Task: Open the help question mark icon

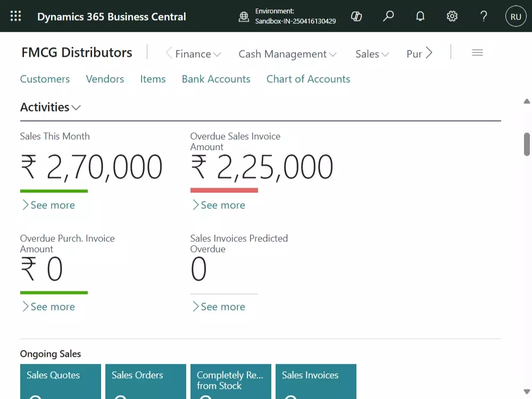Action: (484, 16)
